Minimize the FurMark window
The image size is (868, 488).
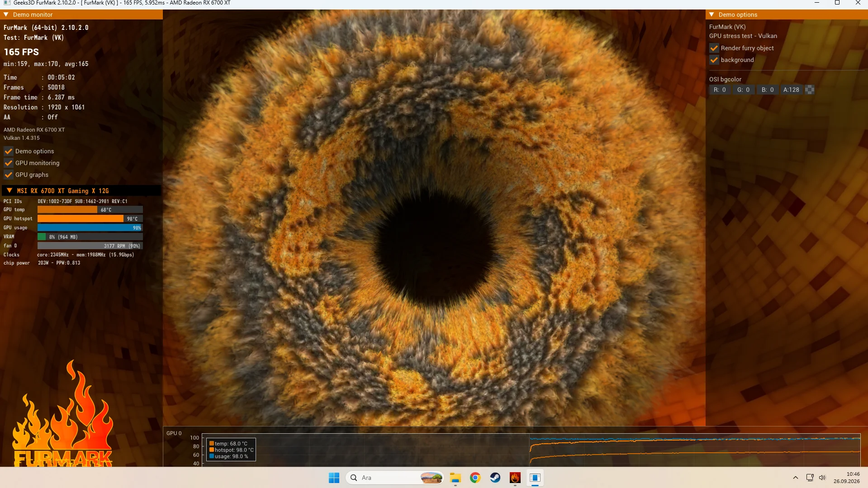(x=817, y=3)
